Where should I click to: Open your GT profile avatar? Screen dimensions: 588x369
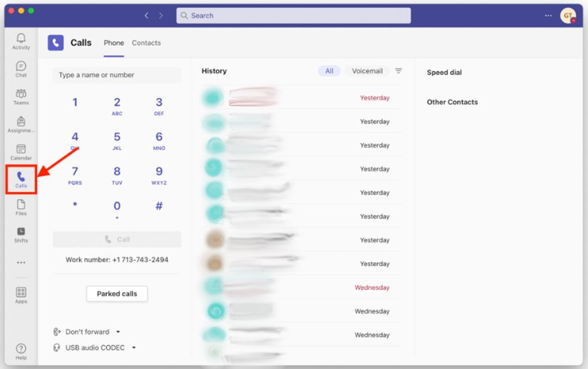(568, 15)
